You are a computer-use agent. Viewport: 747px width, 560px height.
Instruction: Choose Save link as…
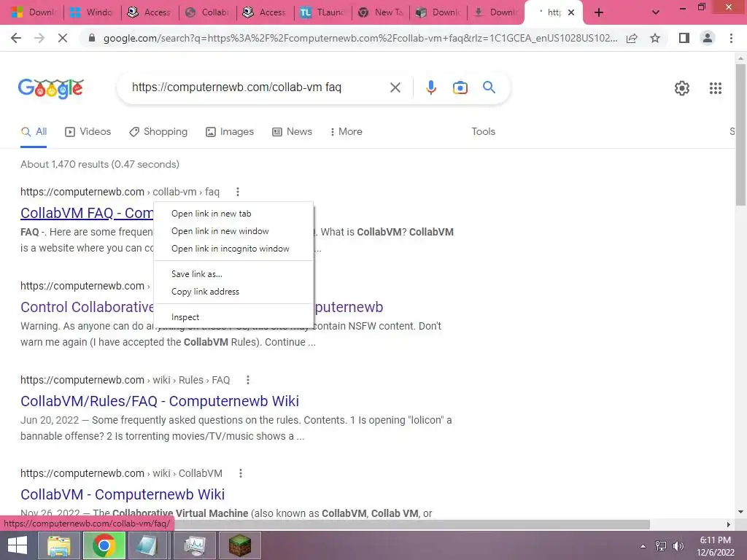[233, 274]
